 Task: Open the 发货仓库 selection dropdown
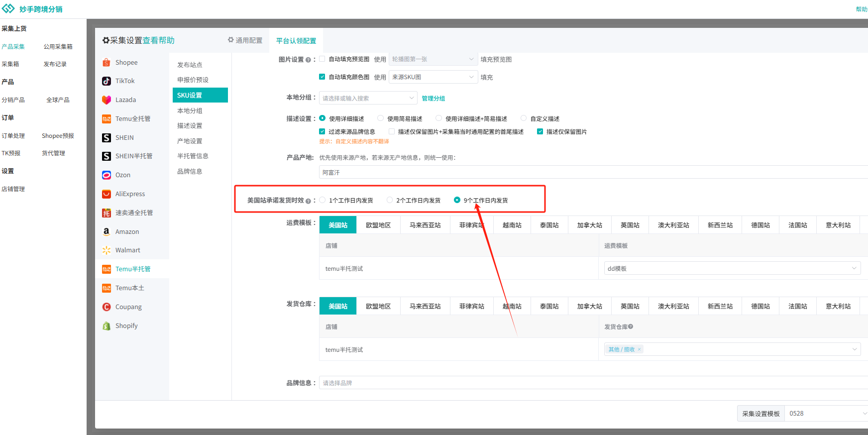pos(732,349)
